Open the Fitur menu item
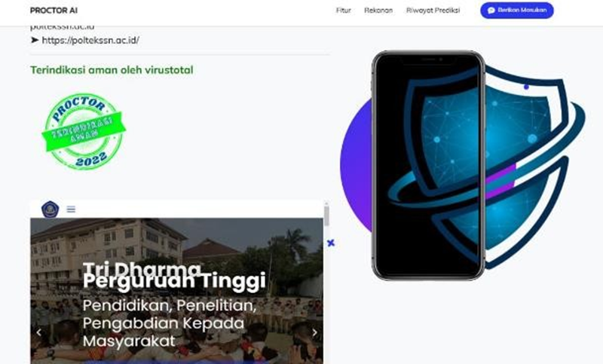 pyautogui.click(x=344, y=11)
